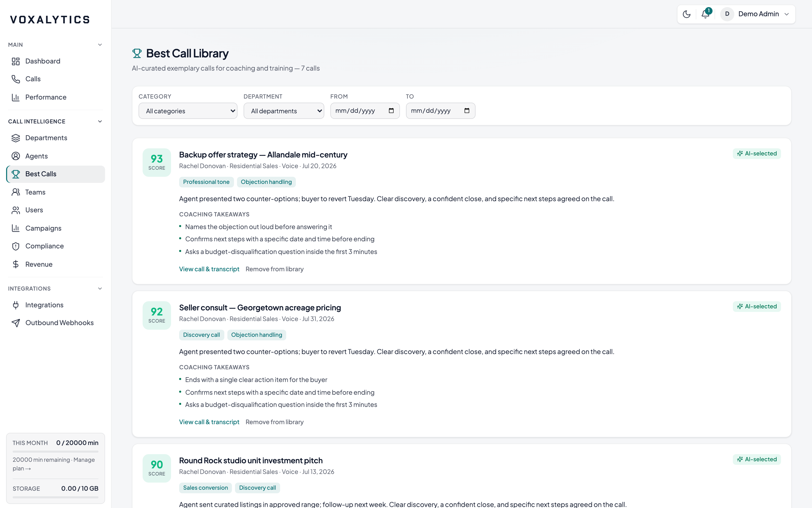This screenshot has height=508, width=812.
Task: Click Objection handling tag on Seller consult card
Action: [x=256, y=335]
